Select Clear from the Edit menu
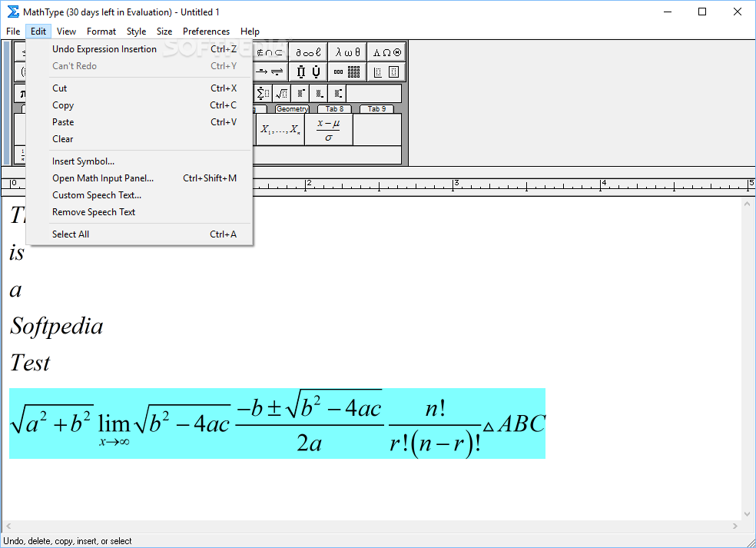This screenshot has height=548, width=756. click(140, 139)
